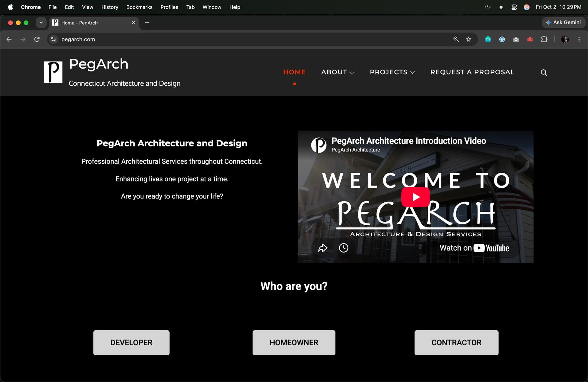Close the Home - PegArch tab
Viewport: 588px width, 382px height.
click(x=133, y=23)
